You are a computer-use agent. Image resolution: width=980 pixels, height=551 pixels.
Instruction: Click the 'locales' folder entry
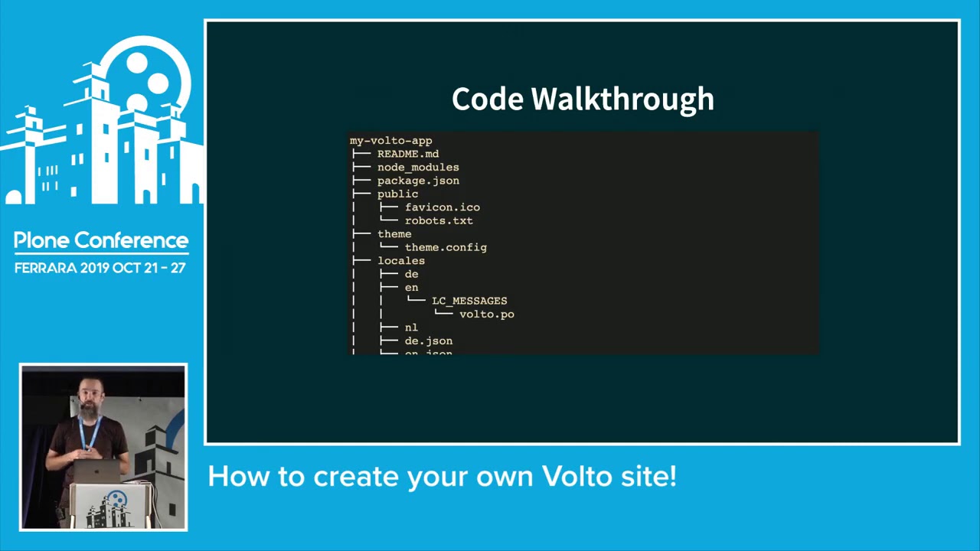pos(401,261)
